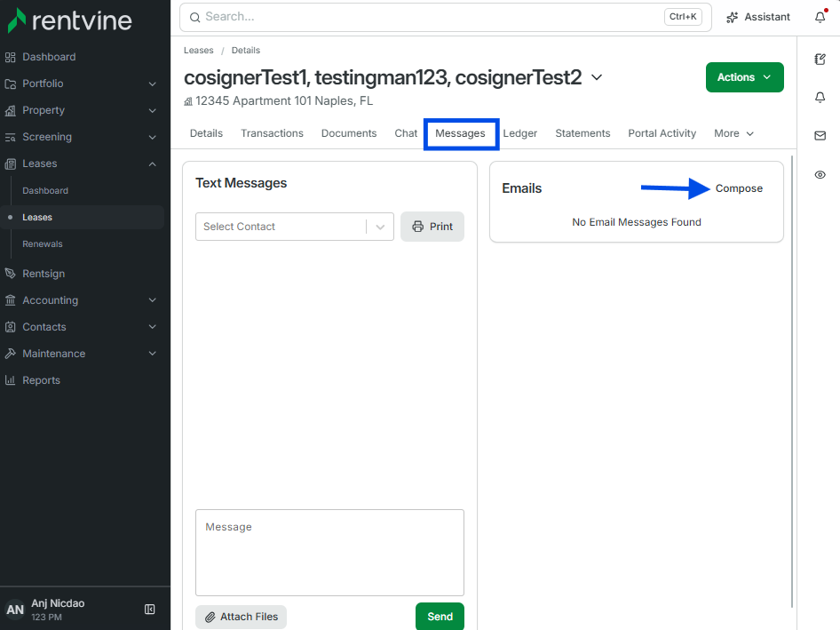This screenshot has width=840, height=630.
Task: Click the Leases document icon in sidebar
Action: (x=10, y=164)
